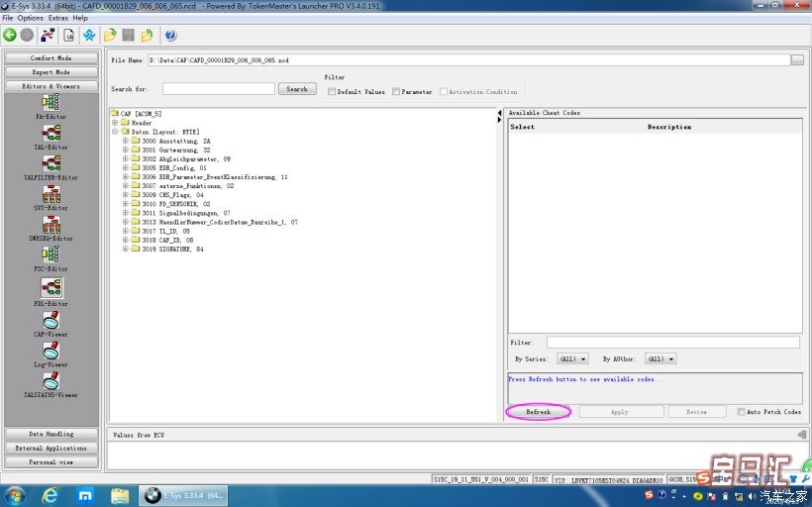Click the blue help question-mark icon
Screen dimensions: 812x507
(171, 36)
